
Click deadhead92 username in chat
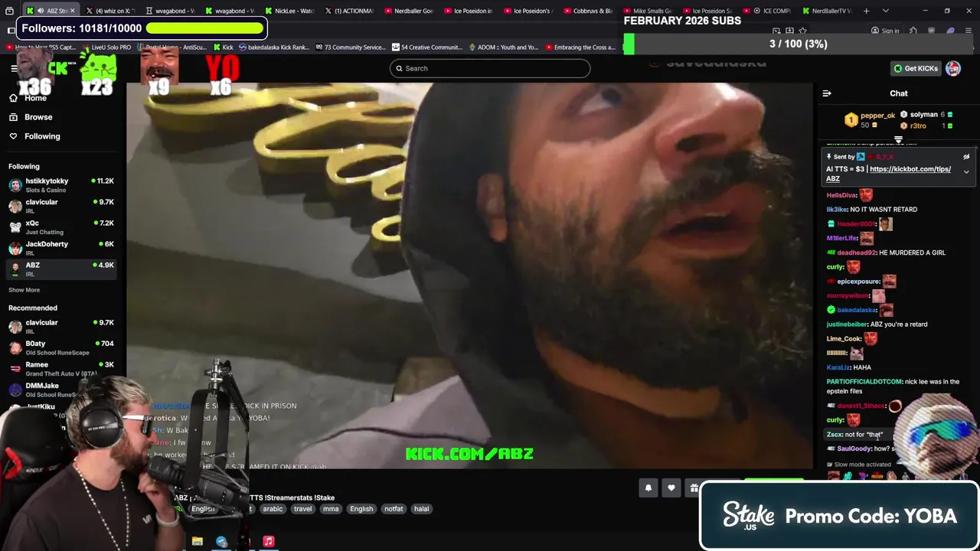856,253
